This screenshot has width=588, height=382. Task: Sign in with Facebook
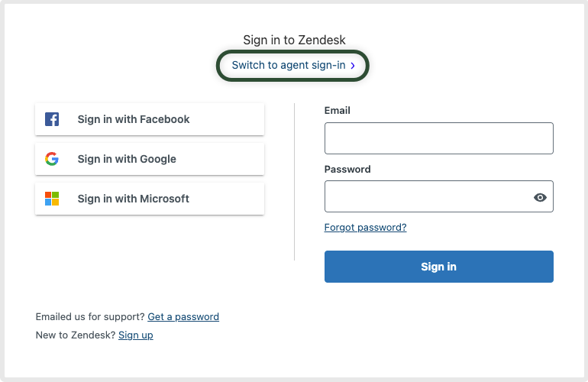[150, 119]
